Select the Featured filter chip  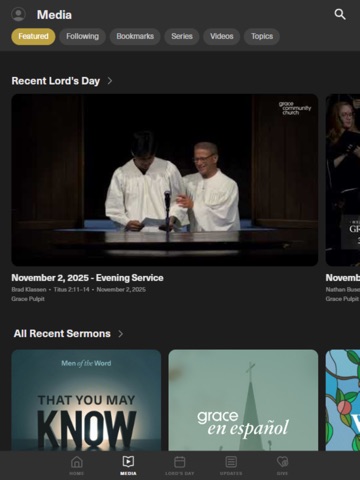(x=33, y=36)
